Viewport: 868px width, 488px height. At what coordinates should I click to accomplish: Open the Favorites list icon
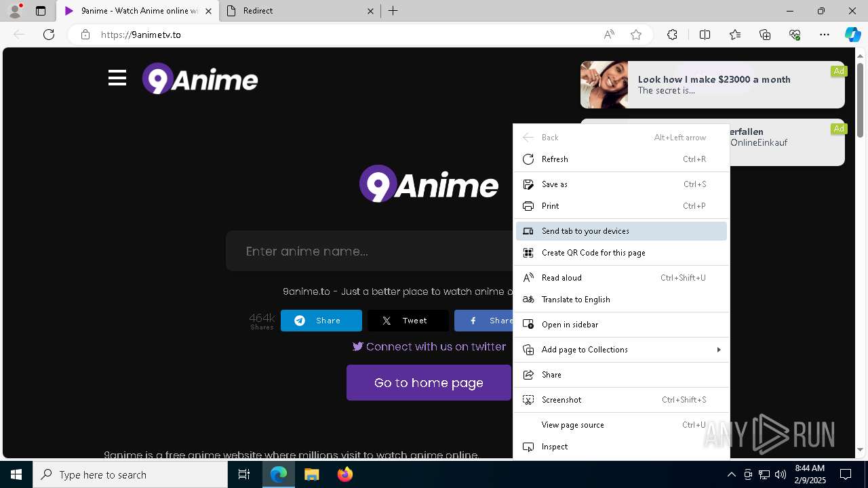735,35
